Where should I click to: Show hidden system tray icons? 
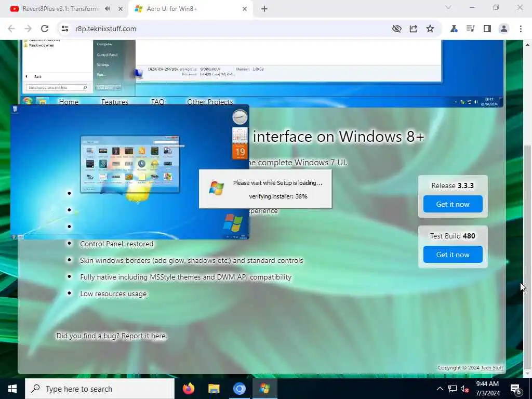[440, 389]
